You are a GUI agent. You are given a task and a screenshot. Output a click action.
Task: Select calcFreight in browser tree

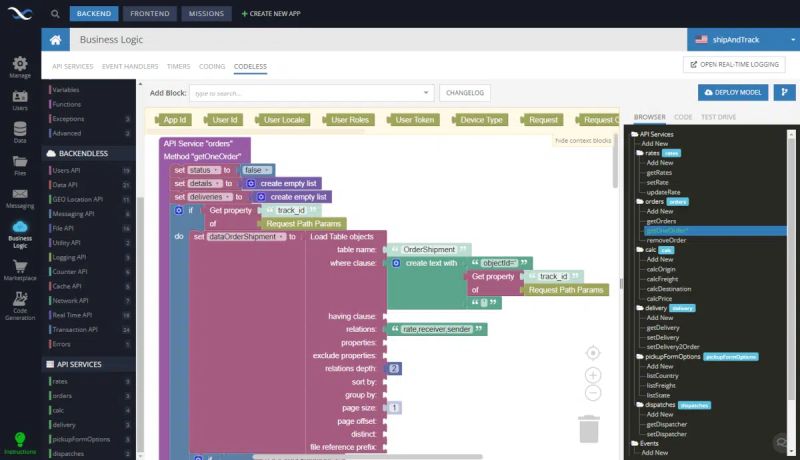662,279
